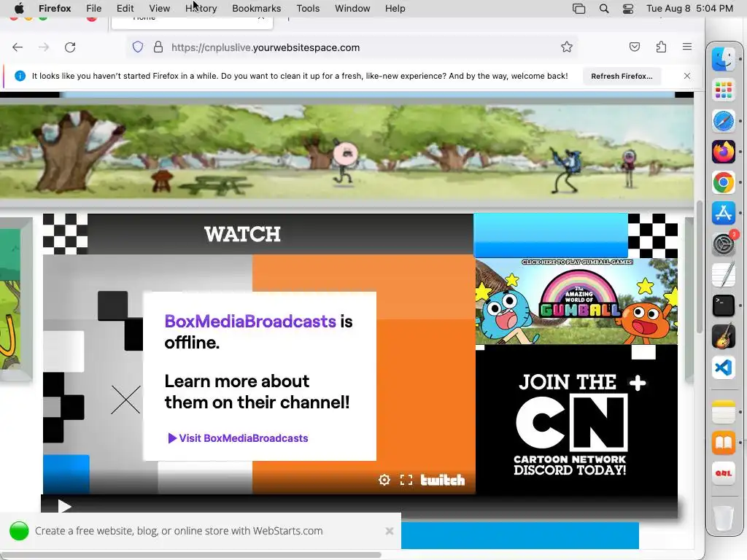This screenshot has width=747, height=560.
Task: Click the Firefox icon in the Dock
Action: [723, 152]
